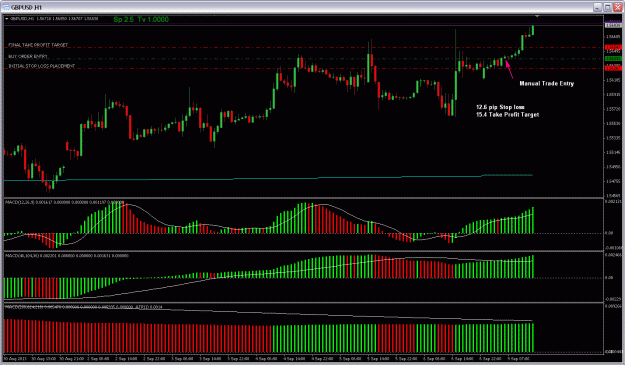
Task: Click the GBPUSD chart window icon
Action: click(x=6, y=7)
